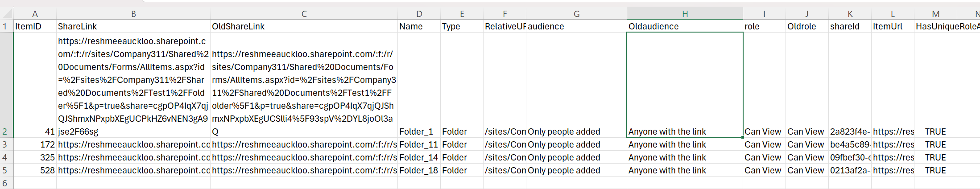Click the shareId value 09fbef30
980x189 pixels.
850,157
